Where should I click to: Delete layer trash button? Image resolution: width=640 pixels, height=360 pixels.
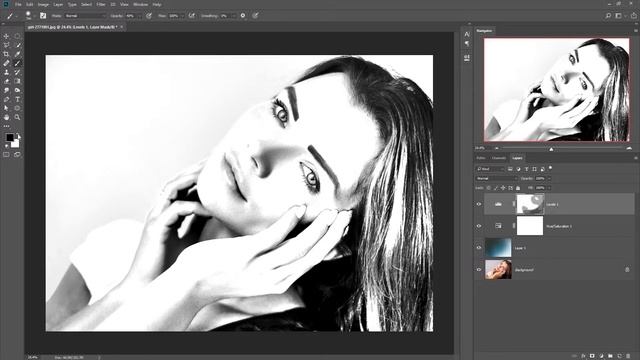[629, 356]
